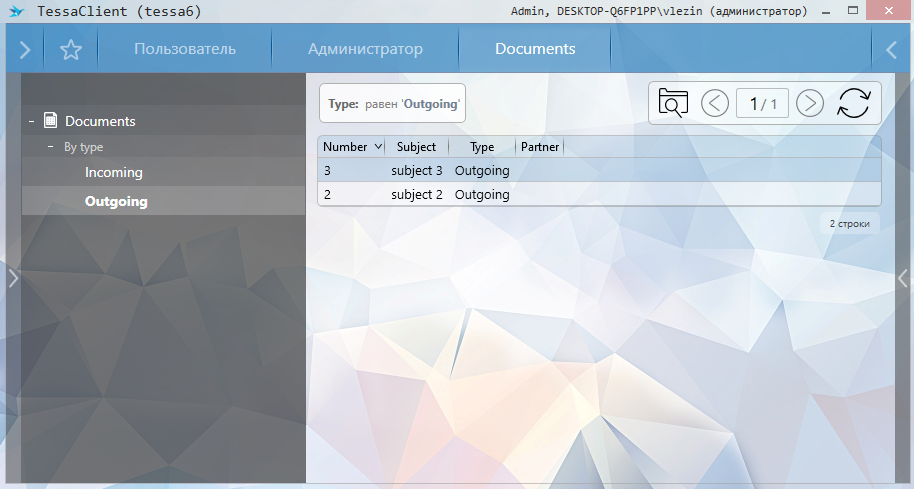Toggle sort order on Number column
Screen dimensions: 914x489
tap(377, 147)
